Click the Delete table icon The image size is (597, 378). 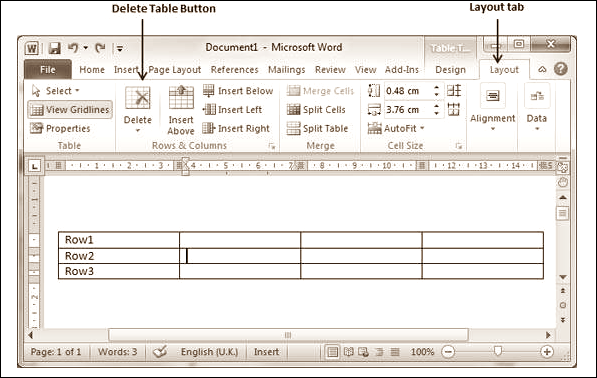click(x=138, y=98)
